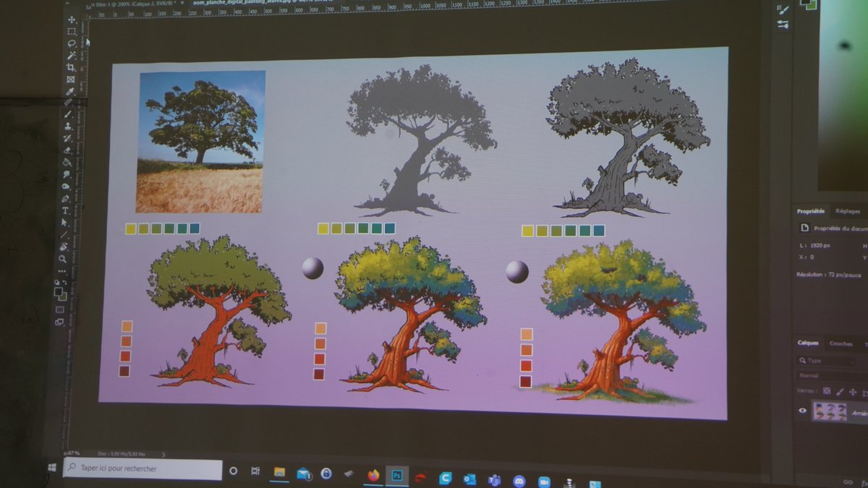Select the Rectangular Marquee tool
Screen dimensions: 868x488
(x=72, y=31)
